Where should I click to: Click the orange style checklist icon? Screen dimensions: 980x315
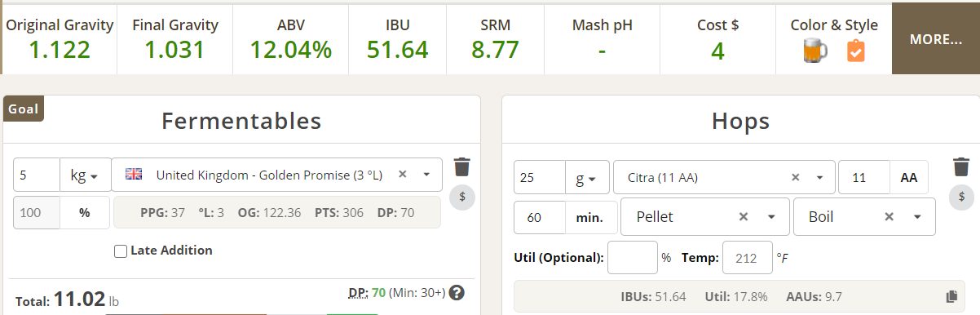coord(855,51)
